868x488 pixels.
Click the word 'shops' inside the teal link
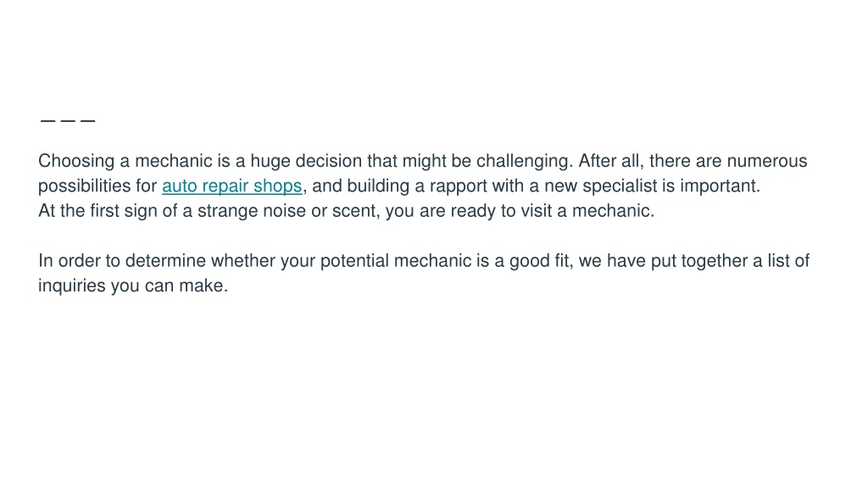click(277, 186)
